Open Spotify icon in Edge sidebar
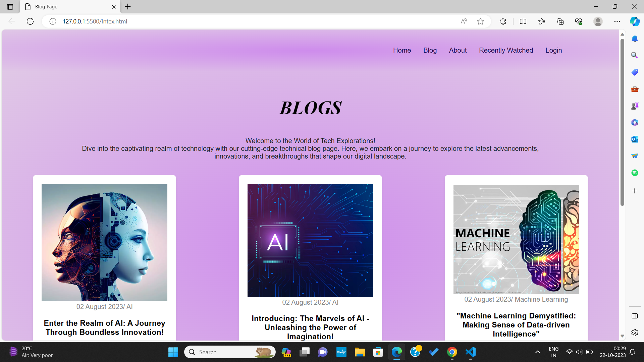Image resolution: width=644 pixels, height=362 pixels. tap(634, 173)
